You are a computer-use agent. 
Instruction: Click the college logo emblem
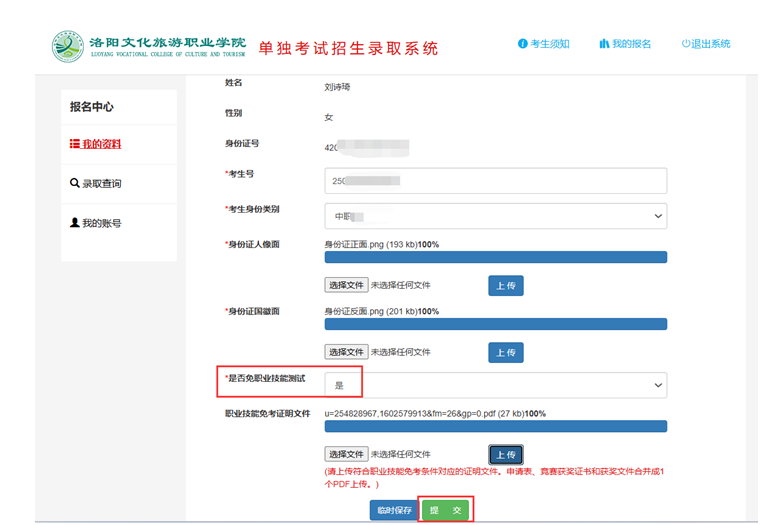tap(68, 46)
